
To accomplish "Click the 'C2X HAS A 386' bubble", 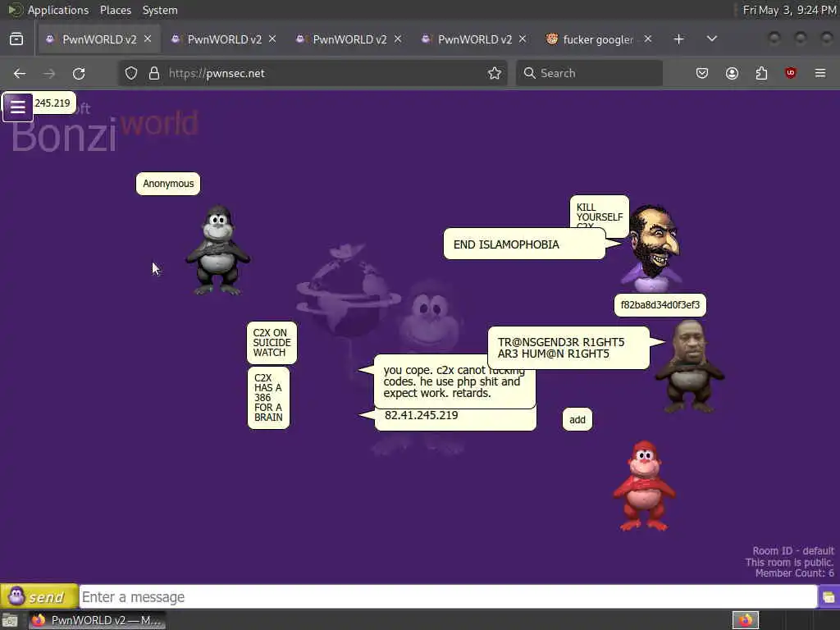I will 268,398.
